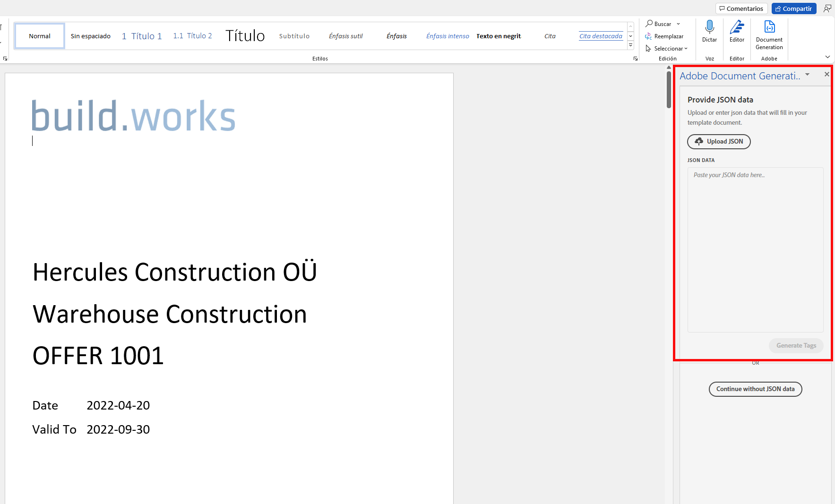Click the Compartir share button

(794, 9)
